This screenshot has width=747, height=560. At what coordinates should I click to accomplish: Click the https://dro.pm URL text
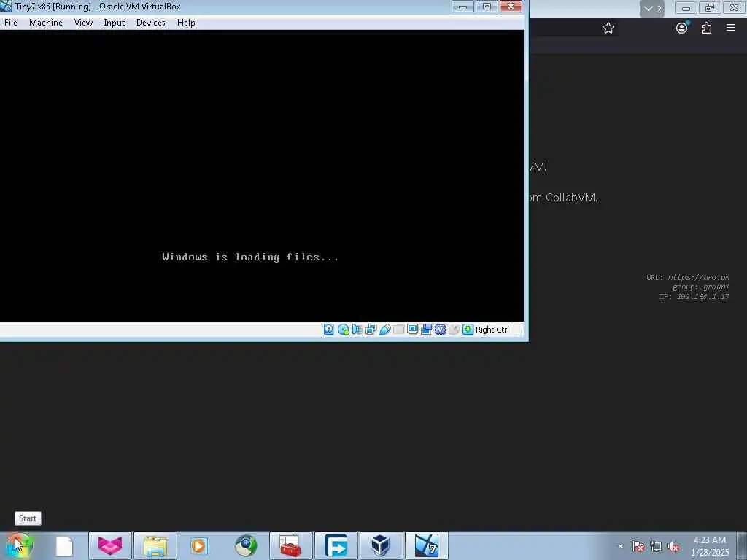click(698, 277)
